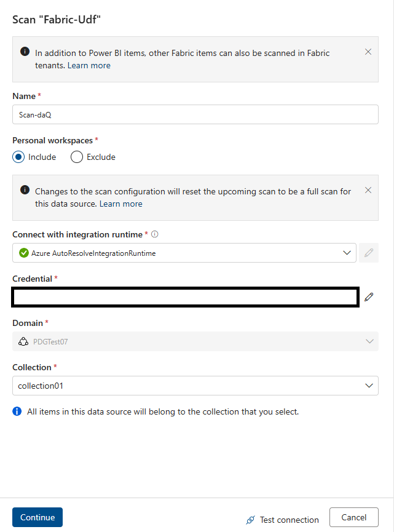Image resolution: width=394 pixels, height=532 pixels.
Task: Open Learn more link about full scan
Action: [120, 204]
